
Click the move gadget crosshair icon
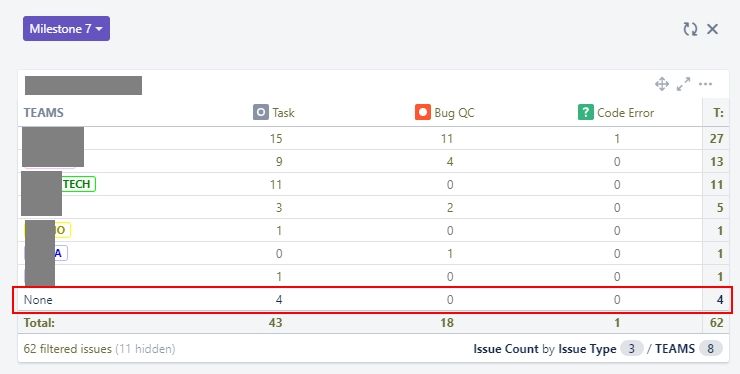[x=662, y=85]
